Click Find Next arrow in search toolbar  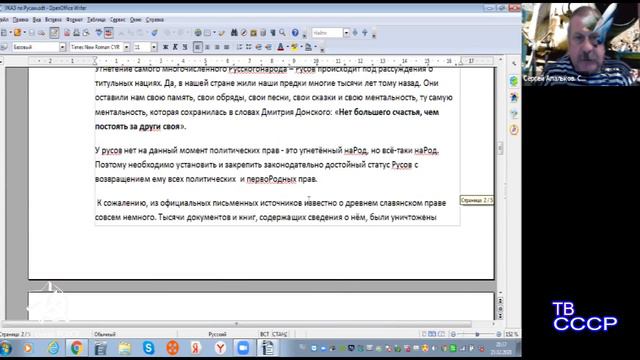(355, 33)
